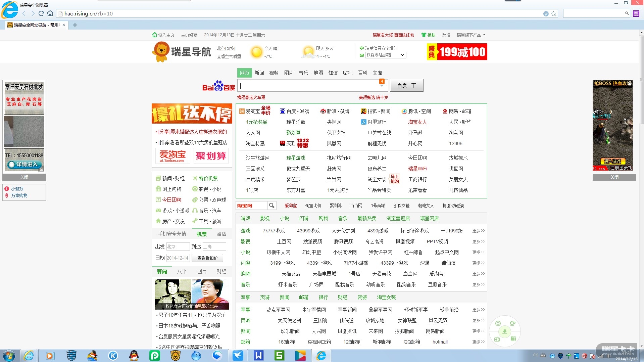This screenshot has height=362, width=644.
Task: Click the 日期 date input field
Action: [178, 258]
